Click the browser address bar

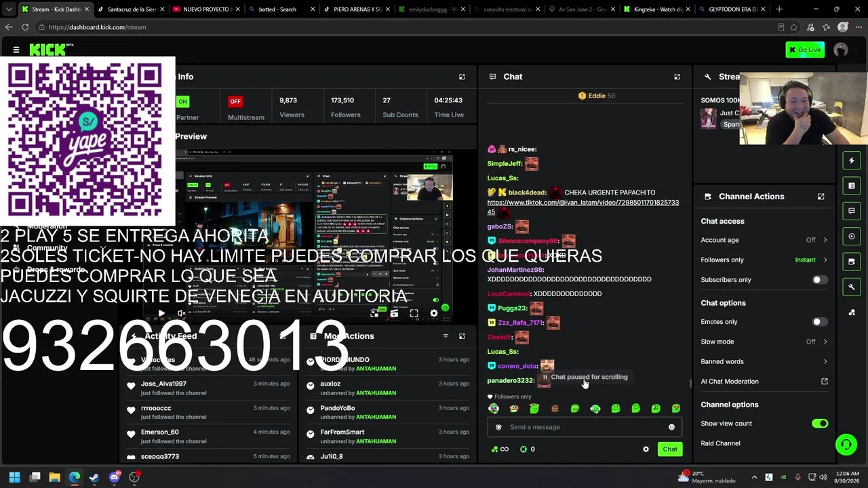point(407,27)
